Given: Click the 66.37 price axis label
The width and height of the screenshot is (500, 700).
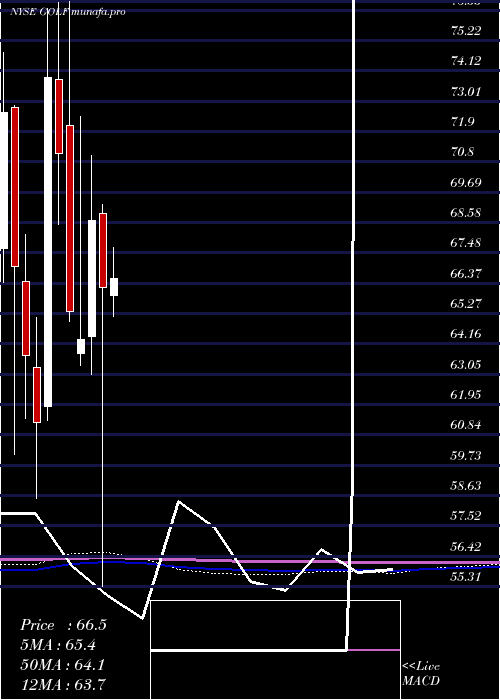Looking at the screenshot, I should pyautogui.click(x=467, y=274).
